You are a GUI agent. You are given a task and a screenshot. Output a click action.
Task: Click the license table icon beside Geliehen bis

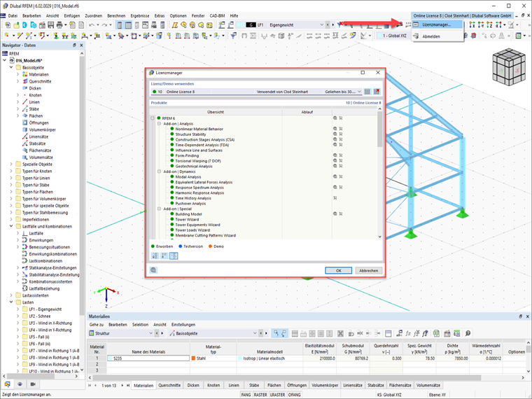pyautogui.click(x=367, y=92)
